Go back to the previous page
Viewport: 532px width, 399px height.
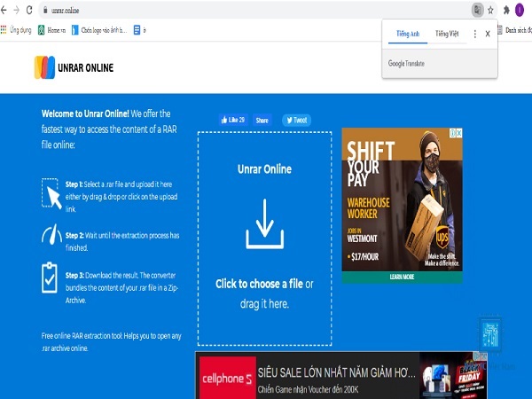pos(4,10)
